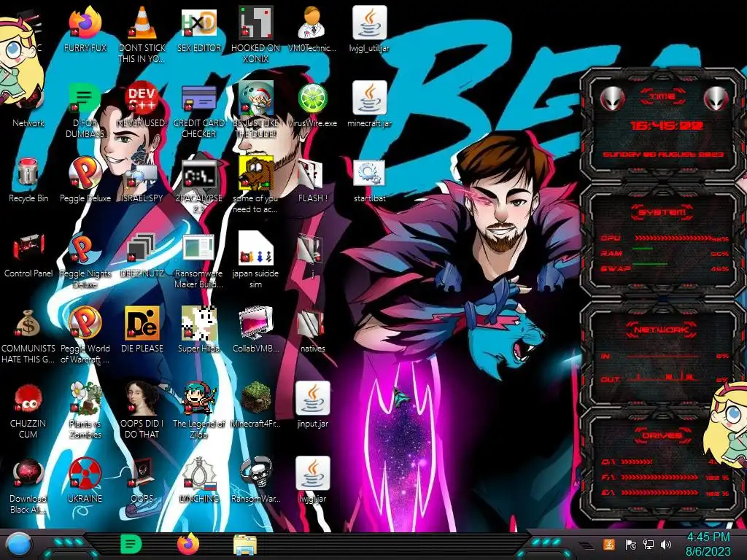Image resolution: width=747 pixels, height=560 pixels.
Task: Click the network tray icon
Action: [649, 544]
